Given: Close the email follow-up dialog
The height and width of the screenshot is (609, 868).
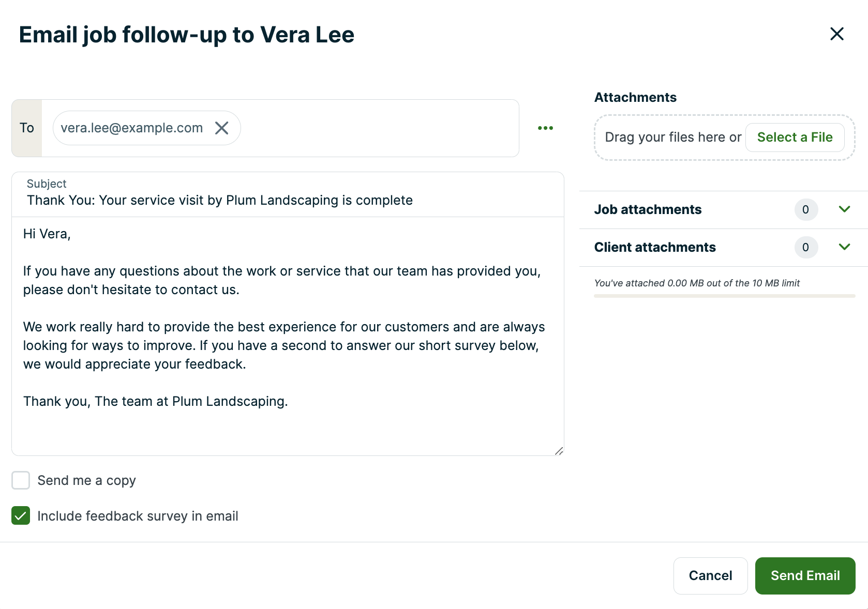Looking at the screenshot, I should tap(836, 34).
